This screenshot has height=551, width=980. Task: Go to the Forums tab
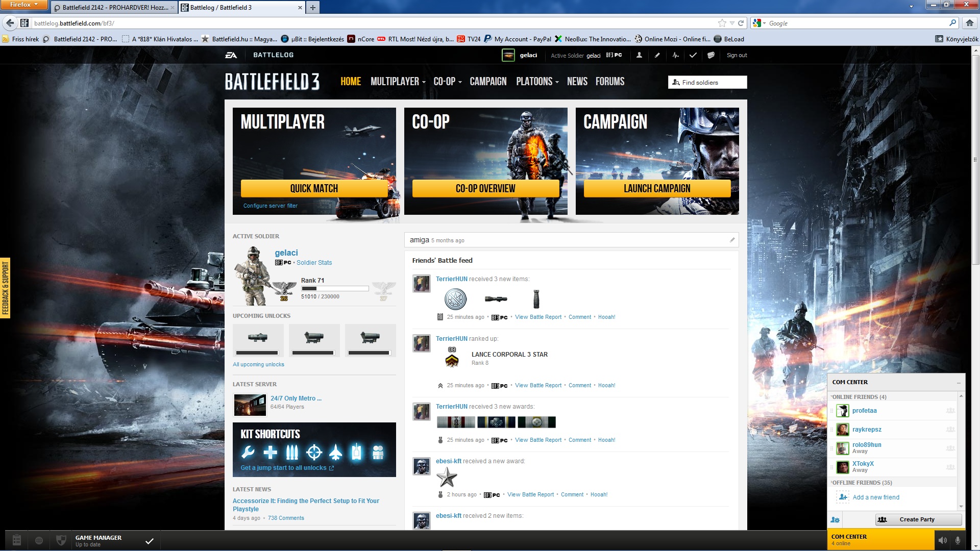click(x=609, y=82)
